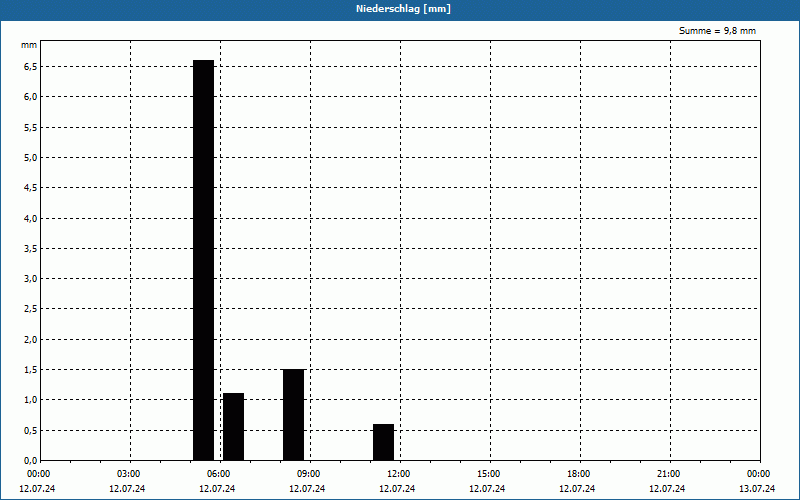Select the 12.07.24 date under 18:00
This screenshot has width=800, height=500.
[577, 489]
